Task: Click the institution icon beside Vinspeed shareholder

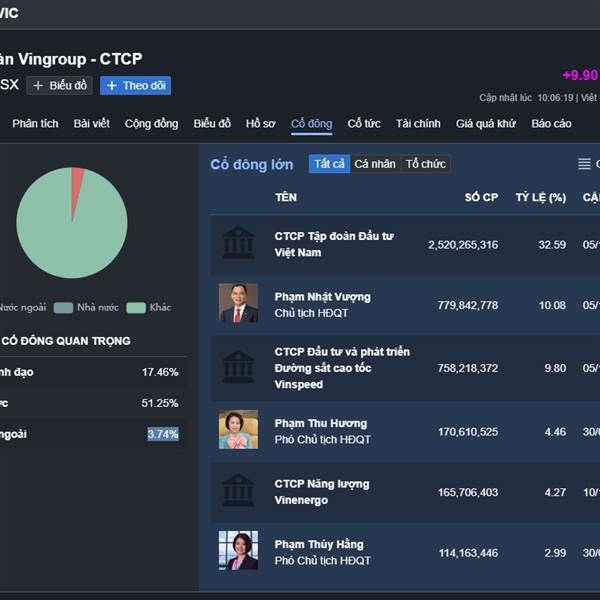Action: click(x=238, y=367)
